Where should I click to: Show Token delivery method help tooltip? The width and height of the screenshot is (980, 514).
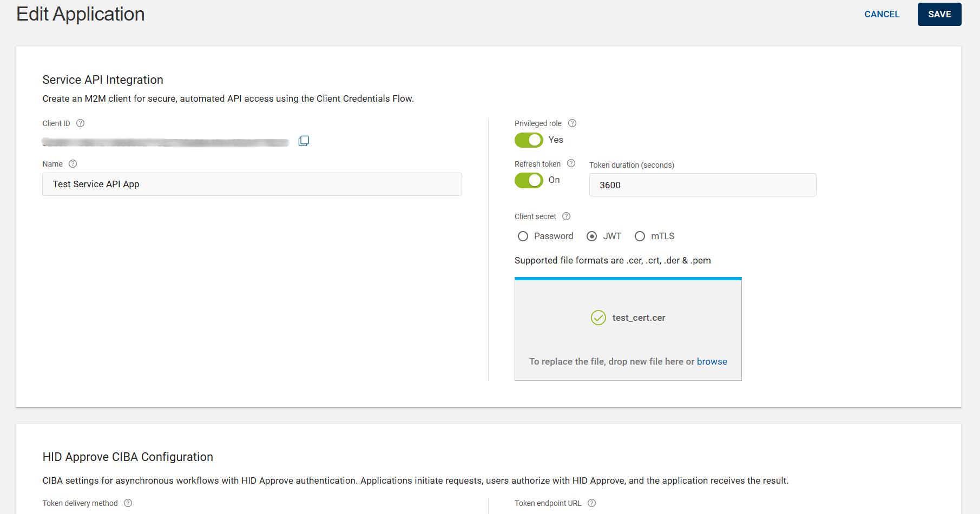coord(128,503)
